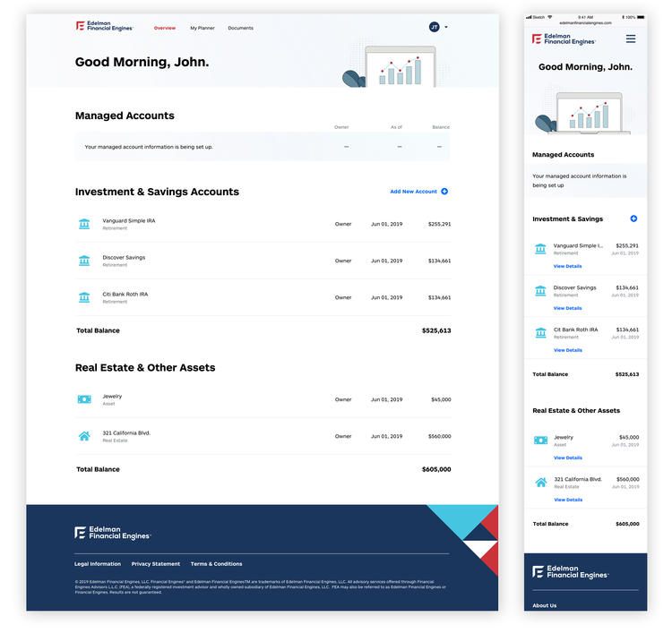The height and width of the screenshot is (642, 672).
Task: Click the $45,000 balance on desktop view
Action: tap(441, 399)
